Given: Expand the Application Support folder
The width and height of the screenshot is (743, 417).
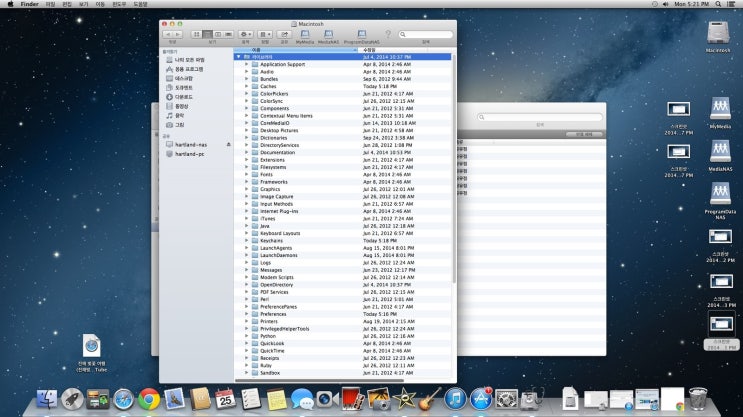Looking at the screenshot, I should coord(246,64).
